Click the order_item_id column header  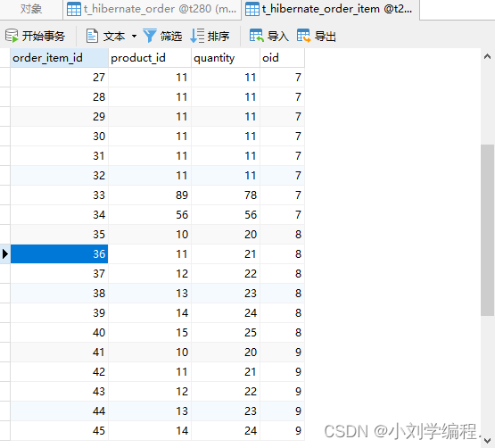[x=60, y=58]
